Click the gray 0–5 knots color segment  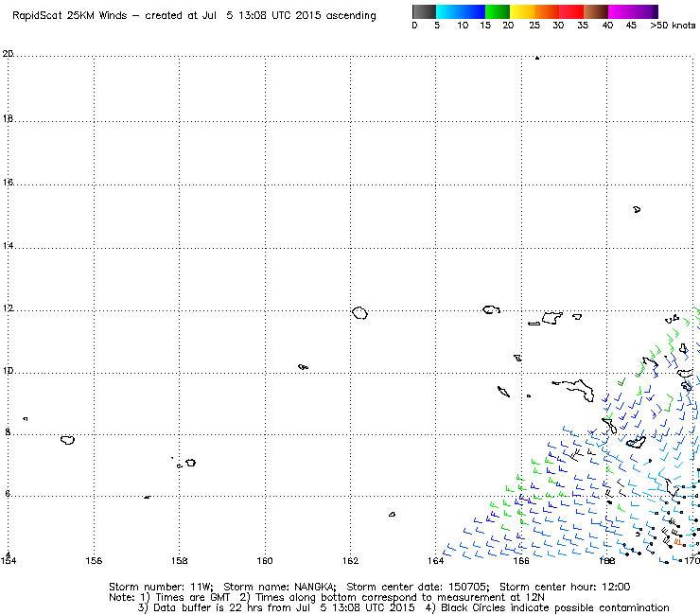(x=424, y=11)
